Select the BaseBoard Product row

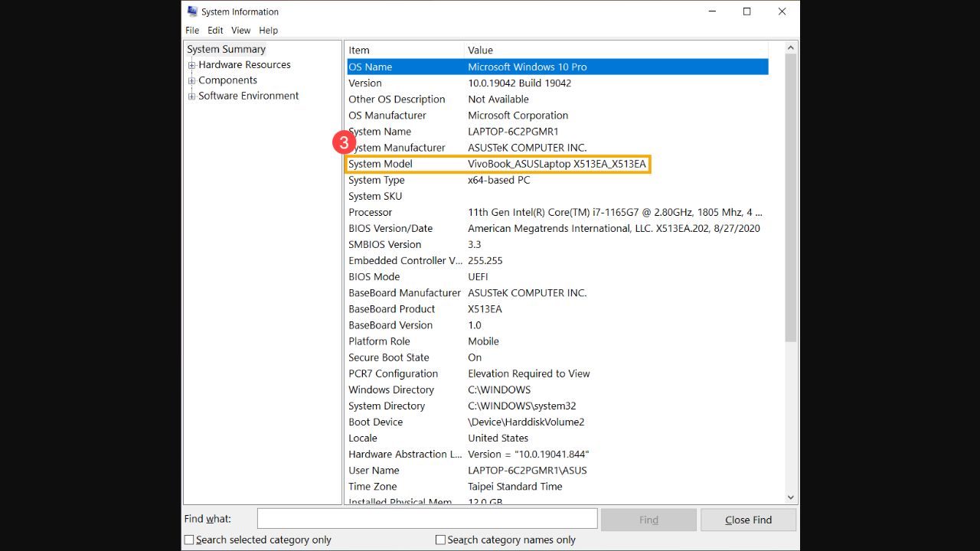coord(557,308)
